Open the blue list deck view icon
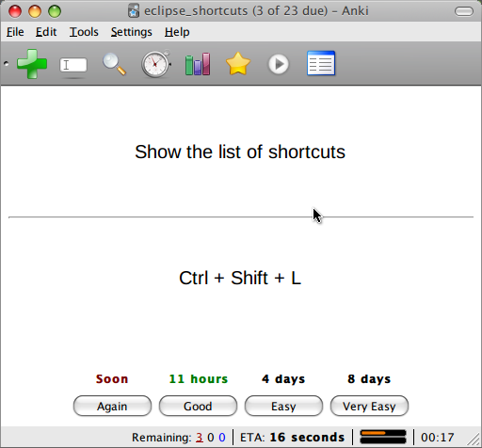 321,63
